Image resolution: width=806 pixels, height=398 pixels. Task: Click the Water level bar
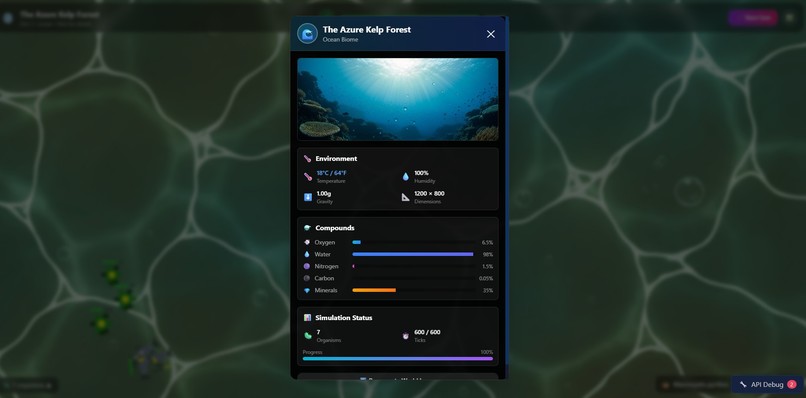coord(413,254)
